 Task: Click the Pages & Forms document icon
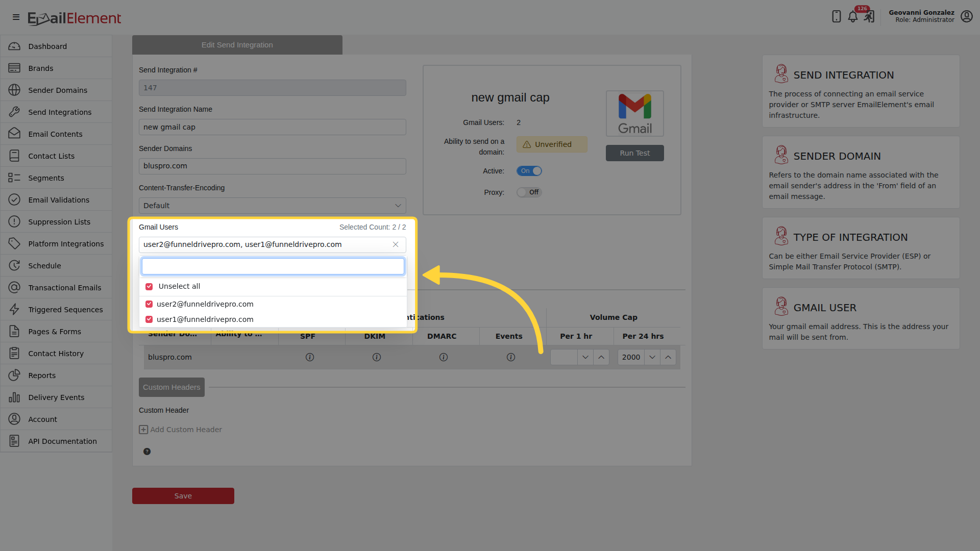pos(14,331)
